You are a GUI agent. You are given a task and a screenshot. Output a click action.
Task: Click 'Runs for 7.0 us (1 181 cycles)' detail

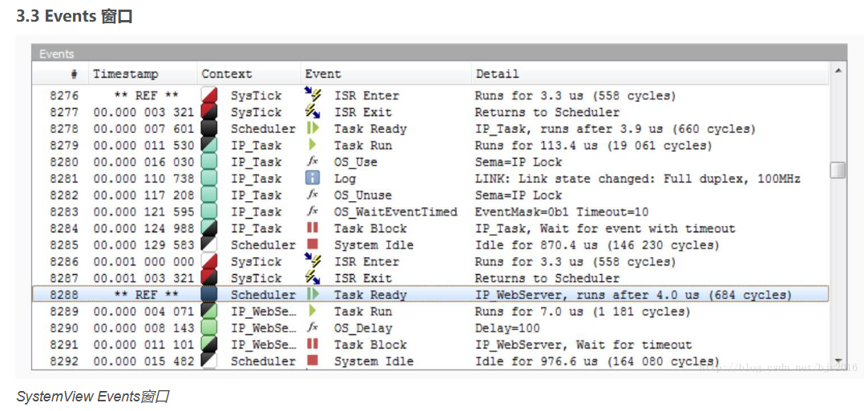583,312
